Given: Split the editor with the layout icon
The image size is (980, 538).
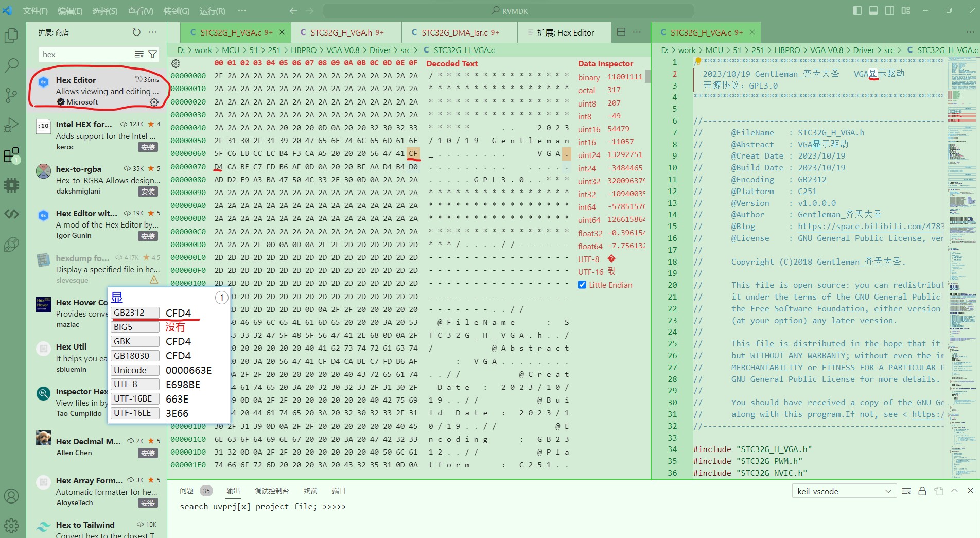Looking at the screenshot, I should [x=621, y=32].
